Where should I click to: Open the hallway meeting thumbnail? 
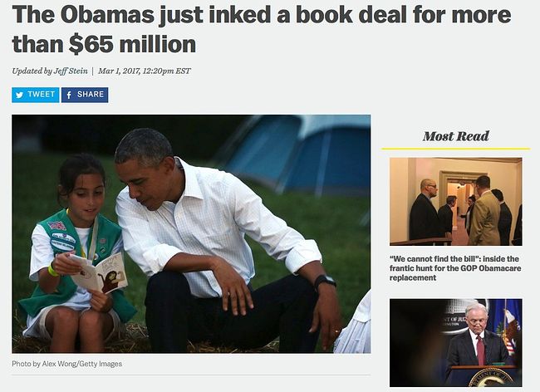pyautogui.click(x=455, y=201)
